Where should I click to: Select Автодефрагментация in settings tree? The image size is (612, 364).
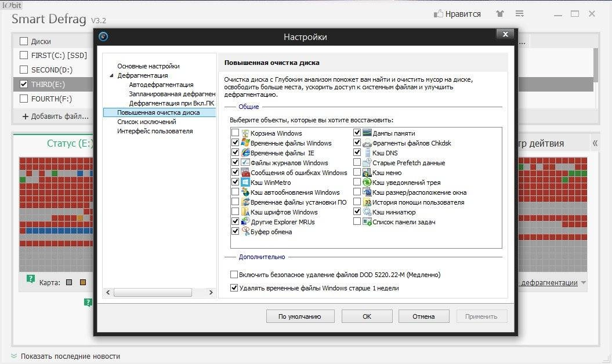click(161, 85)
